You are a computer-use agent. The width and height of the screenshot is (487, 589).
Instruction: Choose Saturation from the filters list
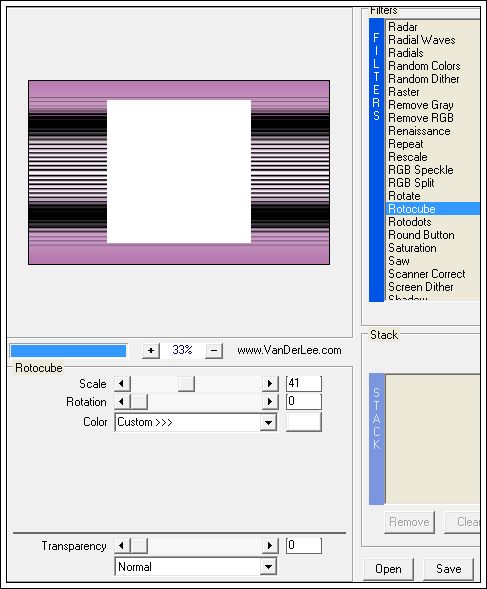pyautogui.click(x=412, y=248)
